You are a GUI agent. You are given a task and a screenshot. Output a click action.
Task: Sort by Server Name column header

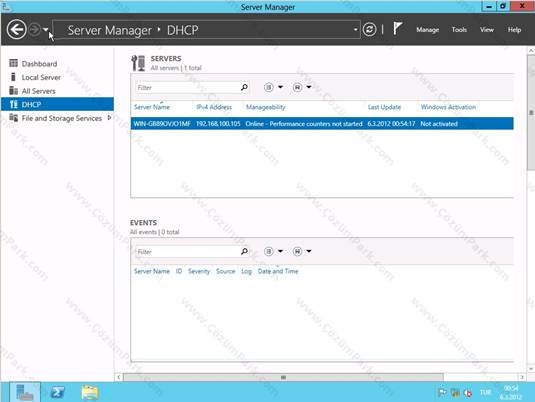pyautogui.click(x=152, y=107)
